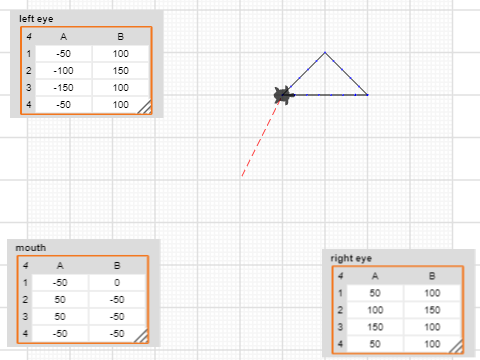This screenshot has width=480, height=360.
Task: Select row 1 header in mouth table
Action: click(x=25, y=283)
